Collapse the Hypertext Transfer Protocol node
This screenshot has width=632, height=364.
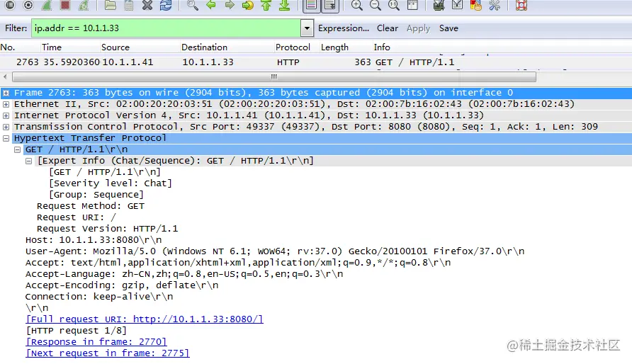pyautogui.click(x=6, y=138)
